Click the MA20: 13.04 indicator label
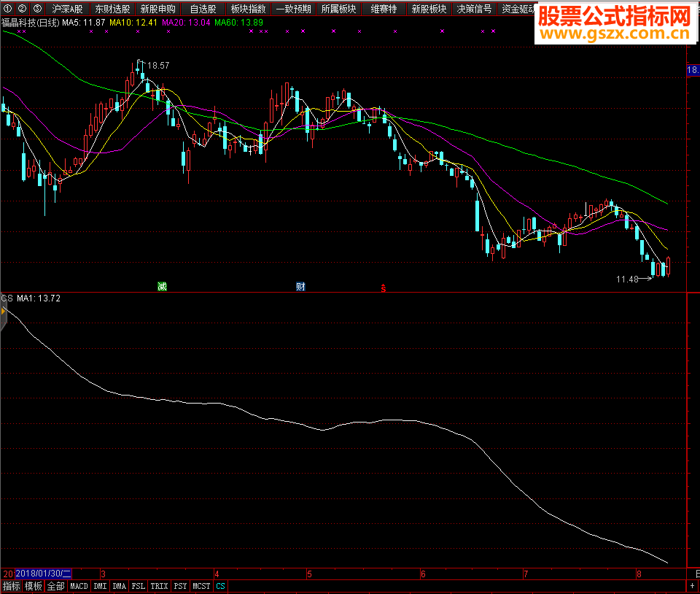 186,23
